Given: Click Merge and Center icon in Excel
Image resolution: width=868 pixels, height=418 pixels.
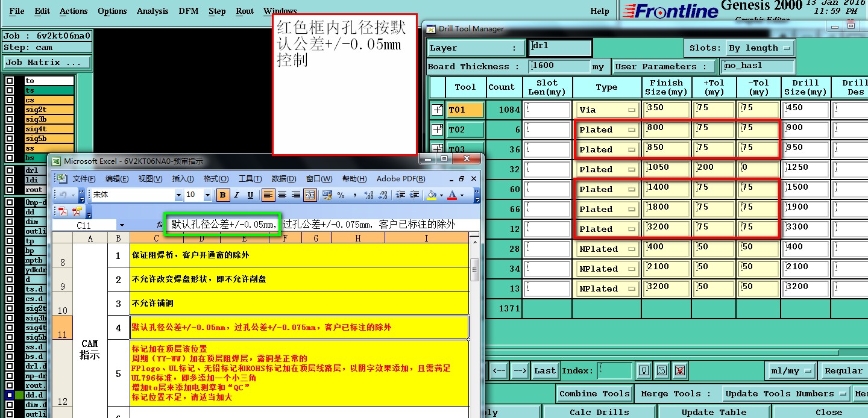Looking at the screenshot, I should click(310, 195).
